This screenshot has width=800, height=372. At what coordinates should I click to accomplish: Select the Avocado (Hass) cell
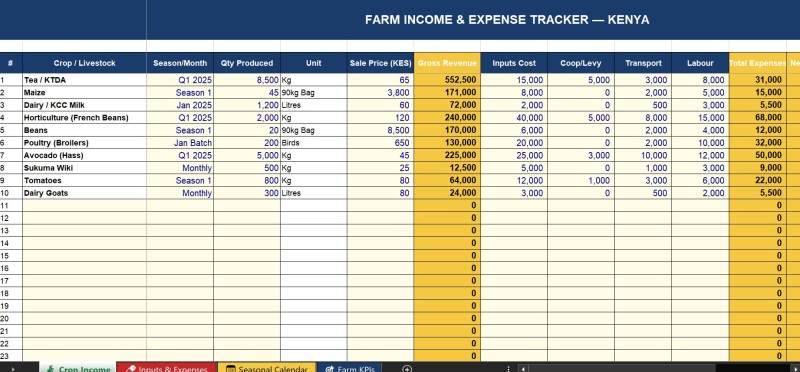pos(84,155)
